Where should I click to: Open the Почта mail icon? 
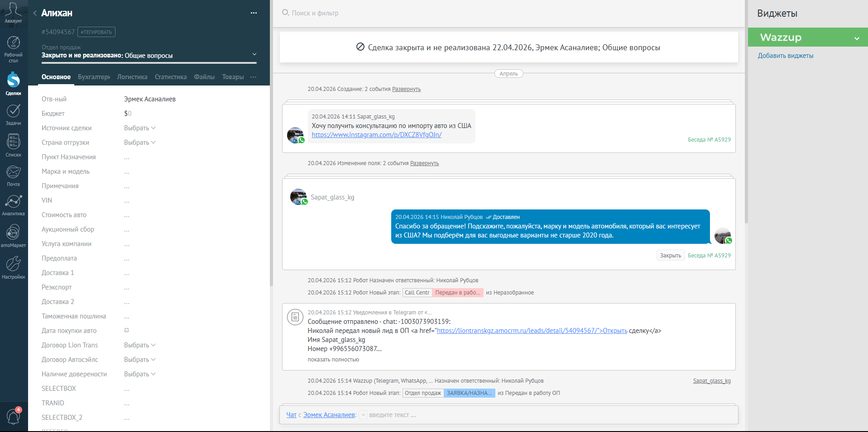pyautogui.click(x=13, y=172)
